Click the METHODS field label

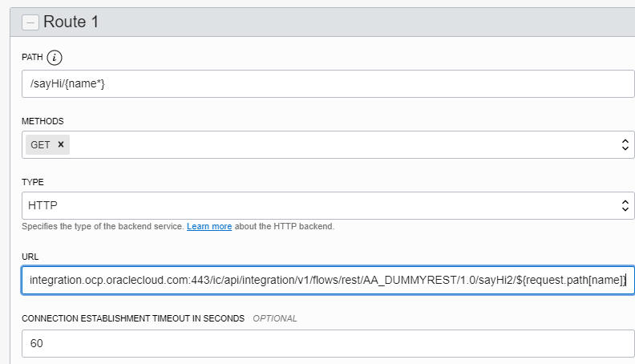coord(42,121)
